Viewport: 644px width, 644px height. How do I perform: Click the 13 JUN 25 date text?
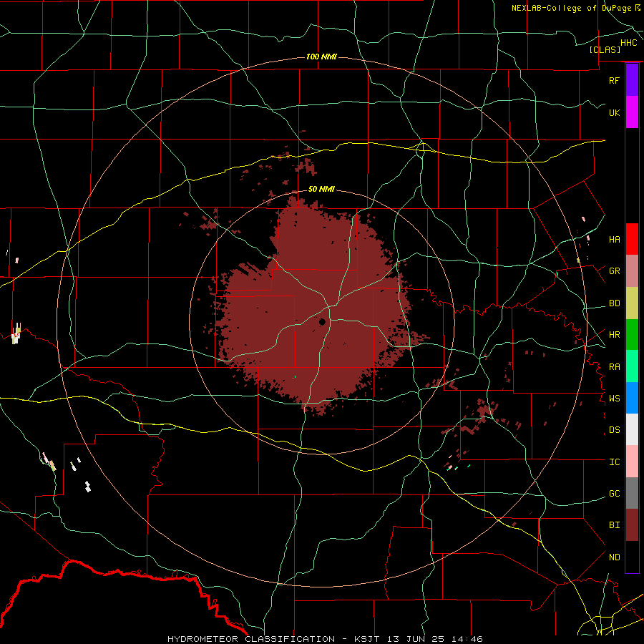point(415,639)
